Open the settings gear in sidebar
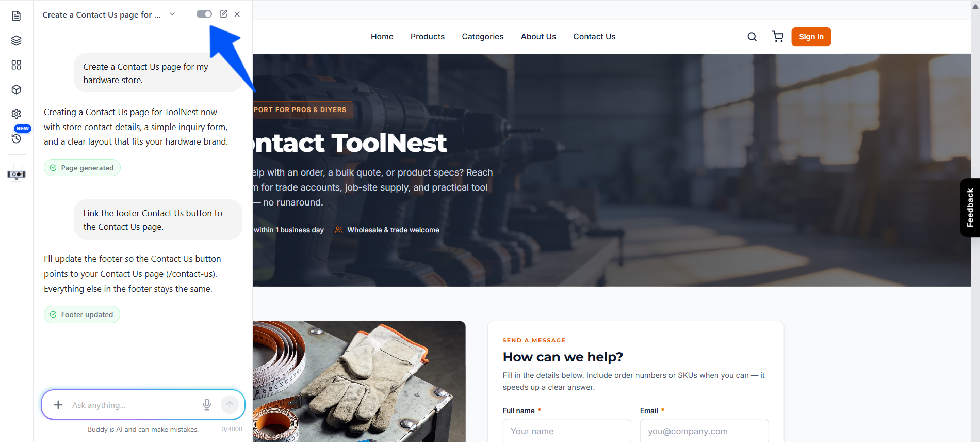 coord(17,114)
